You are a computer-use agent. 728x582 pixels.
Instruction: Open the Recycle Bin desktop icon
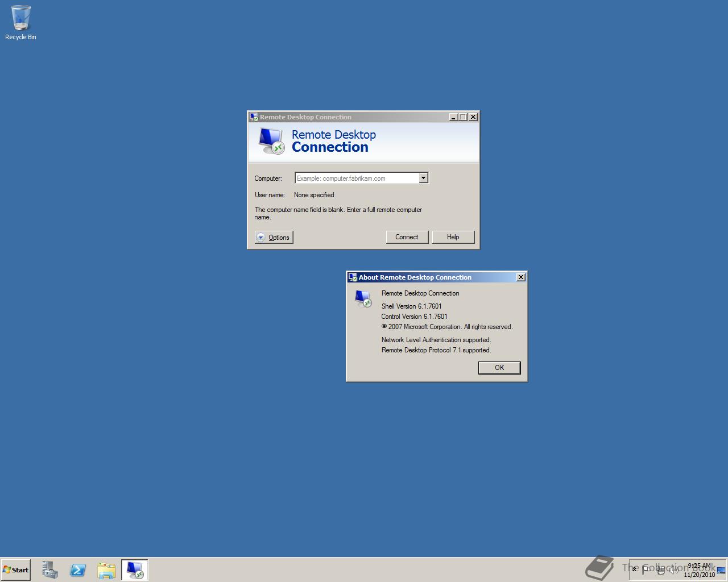(x=20, y=23)
